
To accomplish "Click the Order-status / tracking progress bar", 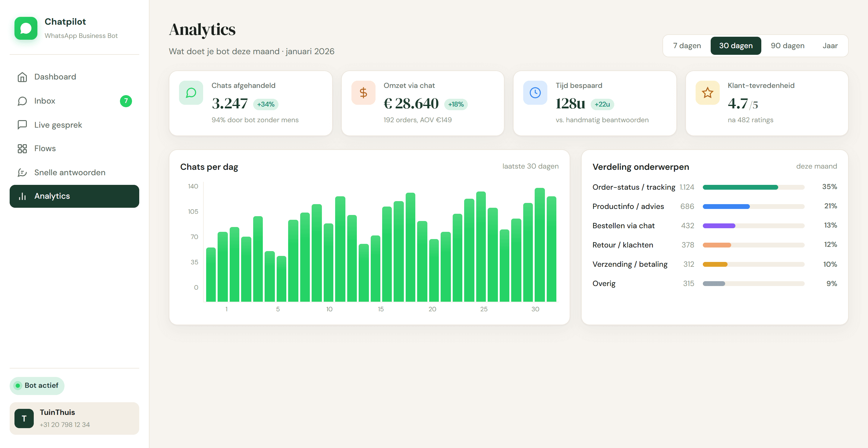I will pos(753,187).
